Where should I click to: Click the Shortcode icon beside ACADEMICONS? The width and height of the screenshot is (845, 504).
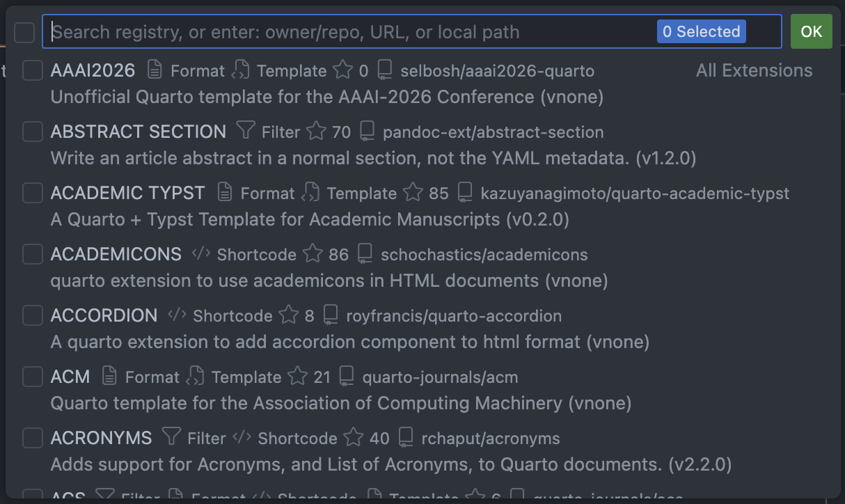click(200, 253)
